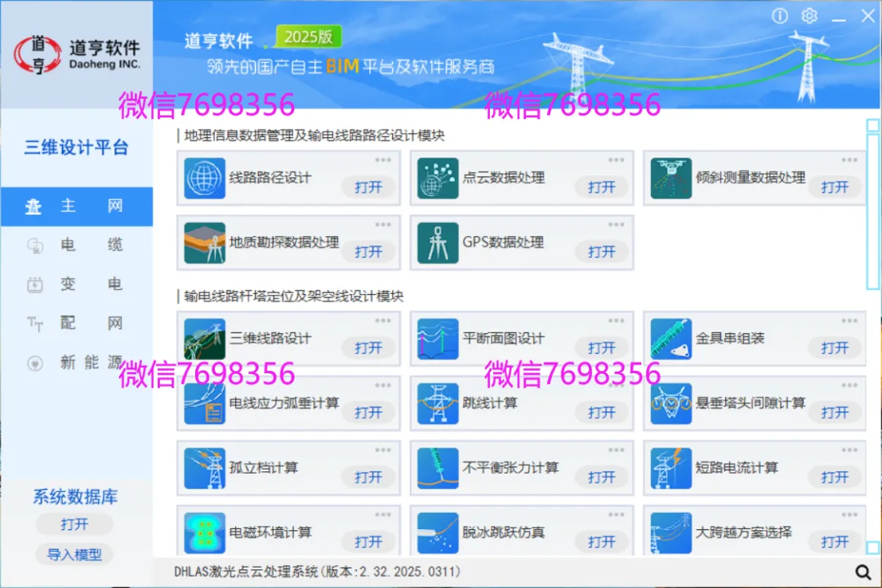The height and width of the screenshot is (588, 882).
Task: Click the Daoheng logo
Action: click(77, 55)
